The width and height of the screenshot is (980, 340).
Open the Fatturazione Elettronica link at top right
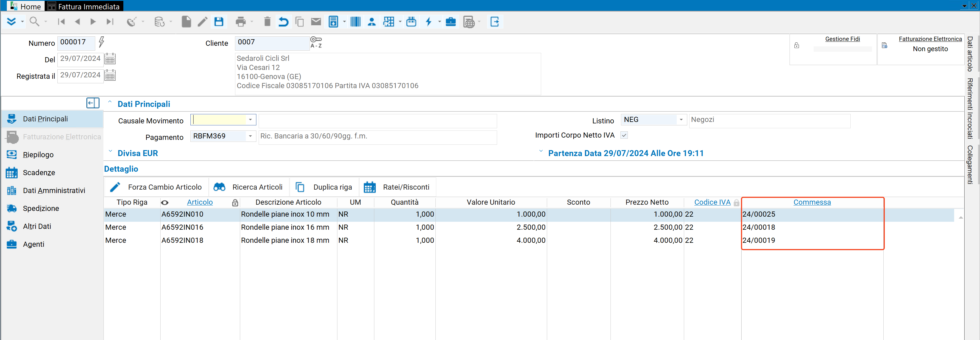(930, 39)
